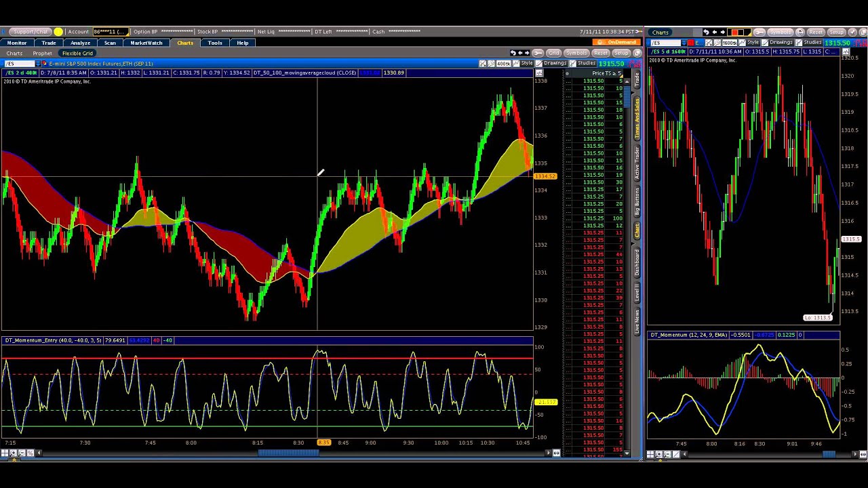
Task: Click the undo arrow in the right Charts window
Action: [x=706, y=33]
